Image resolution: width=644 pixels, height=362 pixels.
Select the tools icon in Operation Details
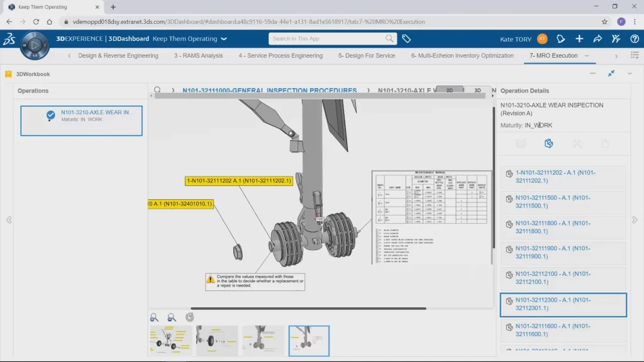click(x=577, y=144)
